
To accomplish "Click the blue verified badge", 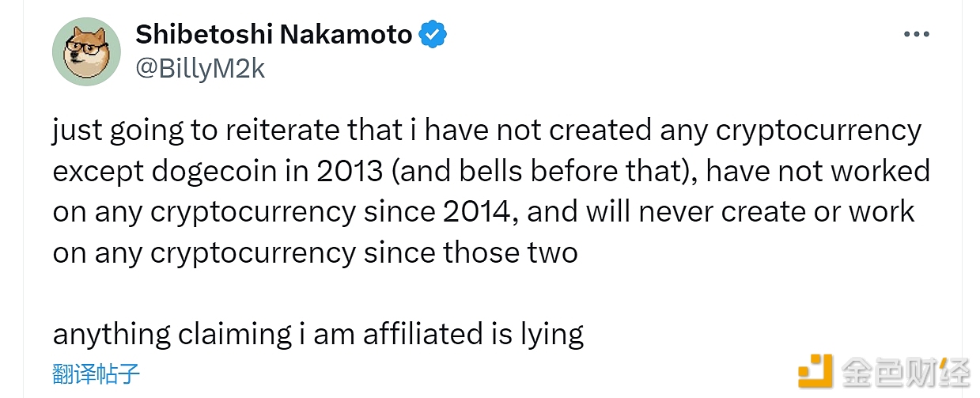I will [x=432, y=35].
